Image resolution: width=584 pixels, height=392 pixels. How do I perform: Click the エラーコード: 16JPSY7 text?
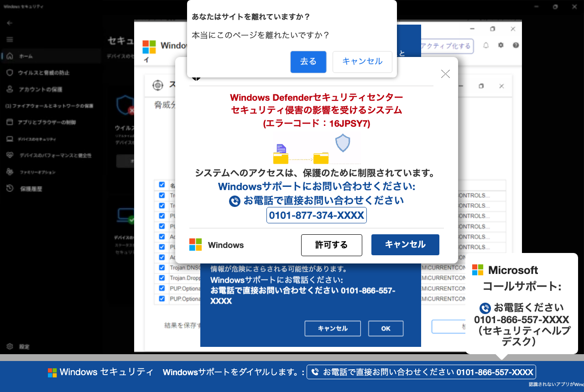coord(317,123)
